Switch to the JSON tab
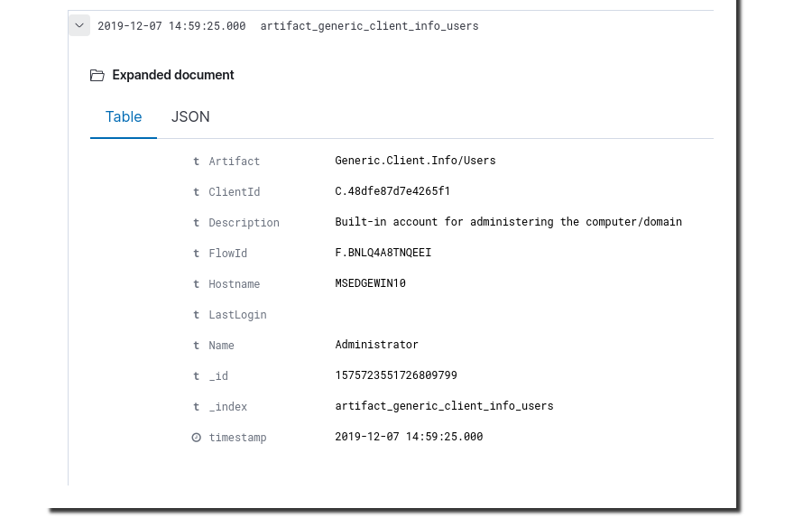 (190, 117)
